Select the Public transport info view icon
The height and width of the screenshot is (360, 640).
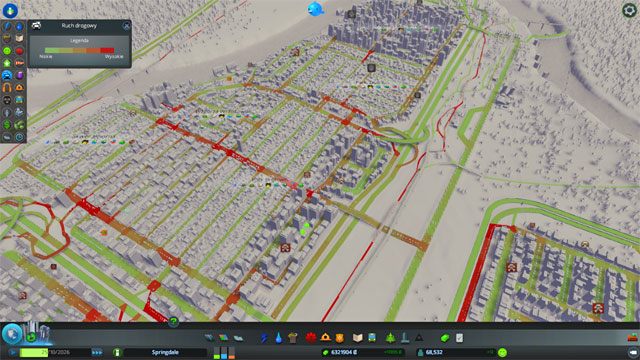pyautogui.click(x=19, y=100)
